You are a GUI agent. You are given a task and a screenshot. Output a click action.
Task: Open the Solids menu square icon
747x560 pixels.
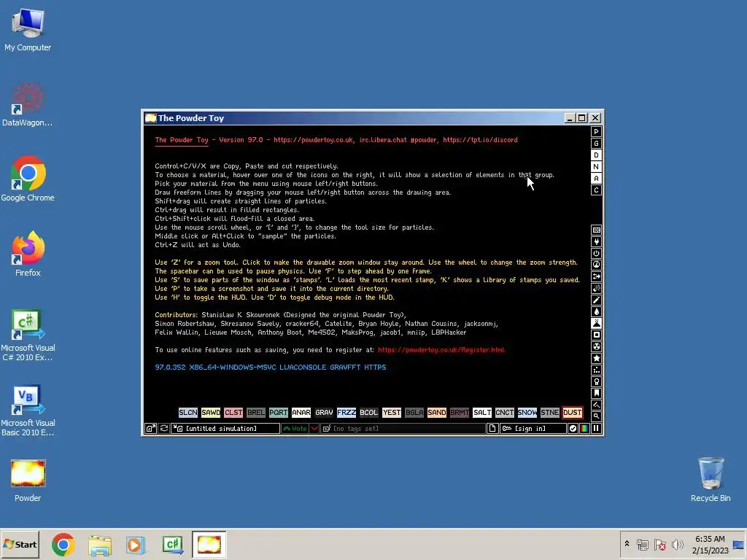click(x=596, y=335)
